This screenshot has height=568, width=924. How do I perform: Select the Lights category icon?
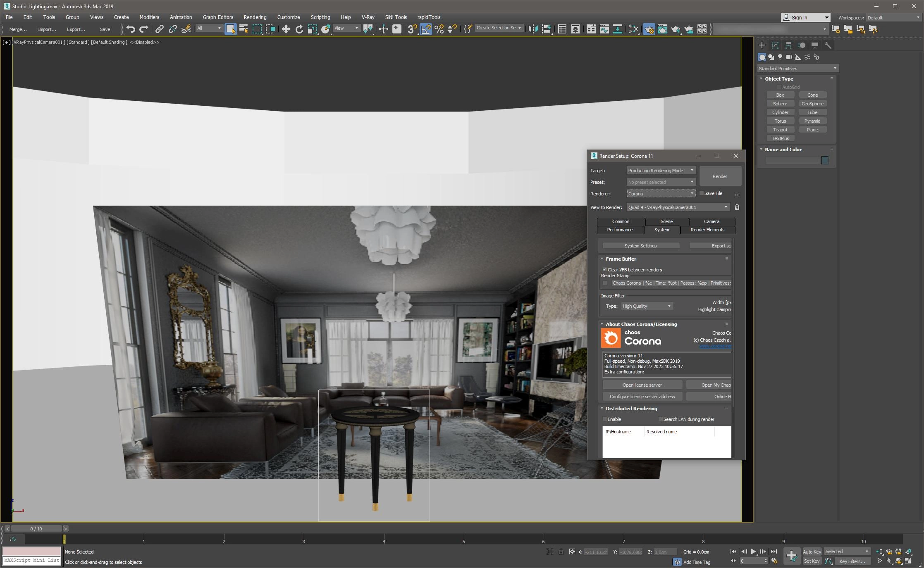click(780, 57)
